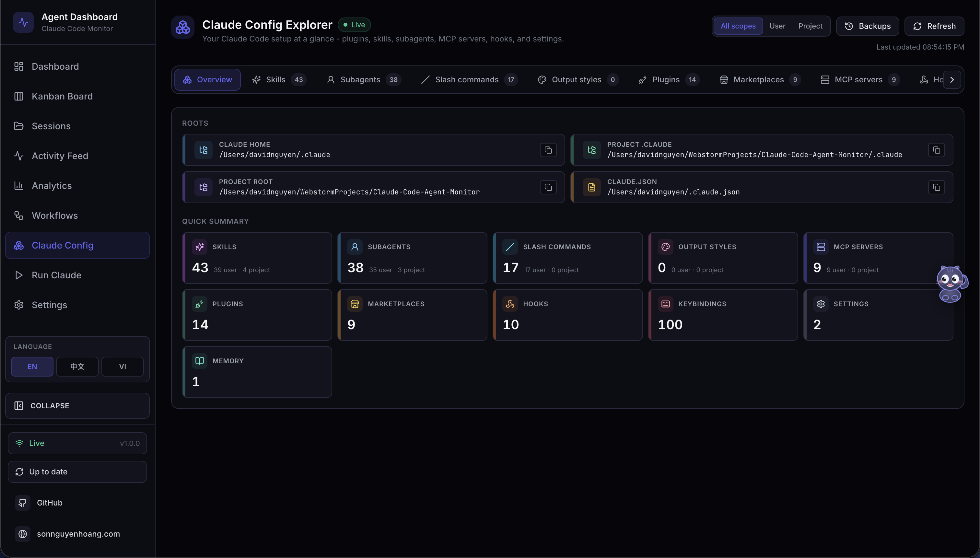The width and height of the screenshot is (980, 558).
Task: Click the Project .claude tree icon
Action: coord(592,150)
